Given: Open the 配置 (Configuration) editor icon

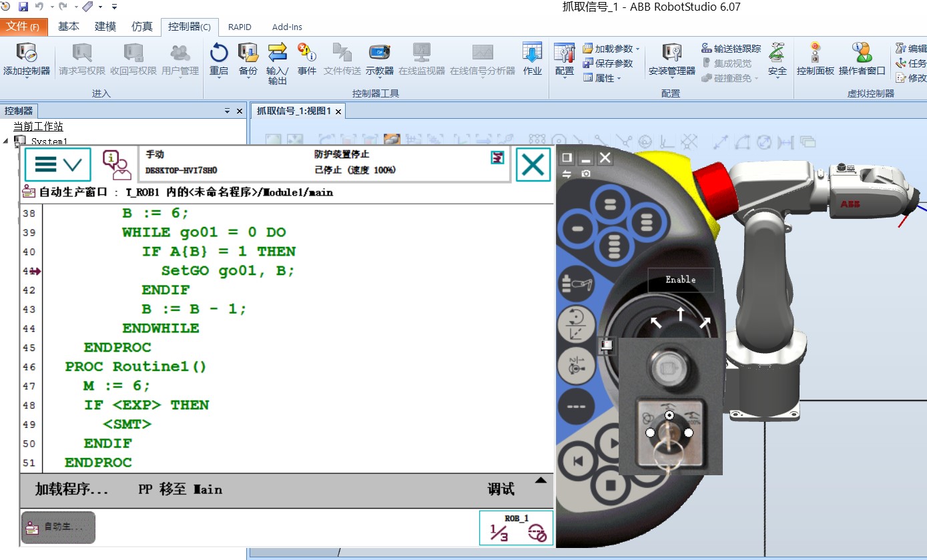Looking at the screenshot, I should point(565,53).
